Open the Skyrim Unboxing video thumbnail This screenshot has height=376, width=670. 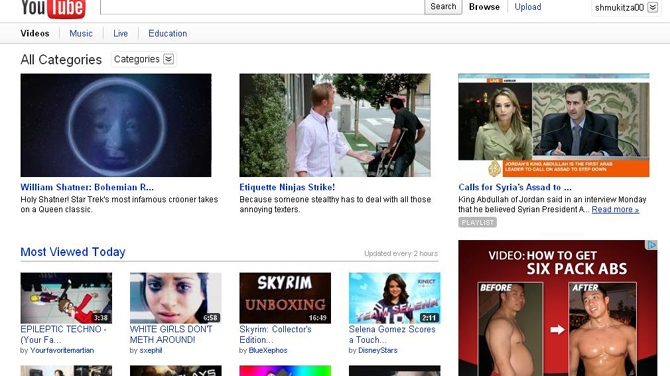coord(285,298)
